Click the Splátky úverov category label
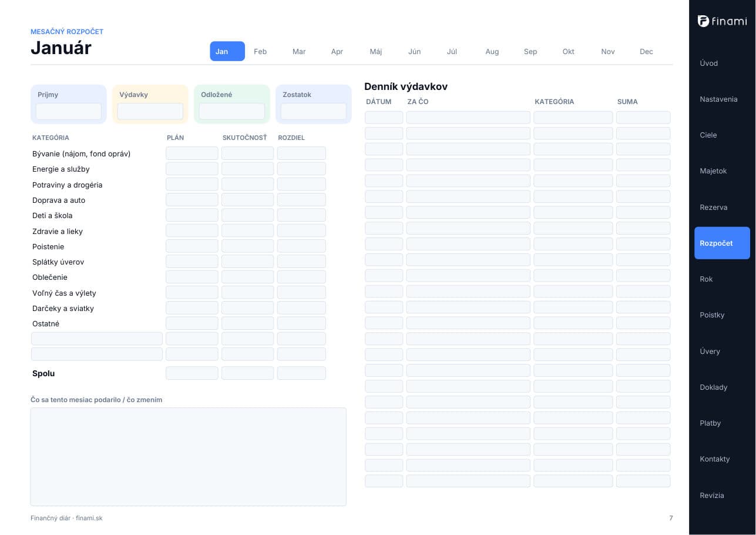Screen dimensions: 756x535 pyautogui.click(x=58, y=262)
